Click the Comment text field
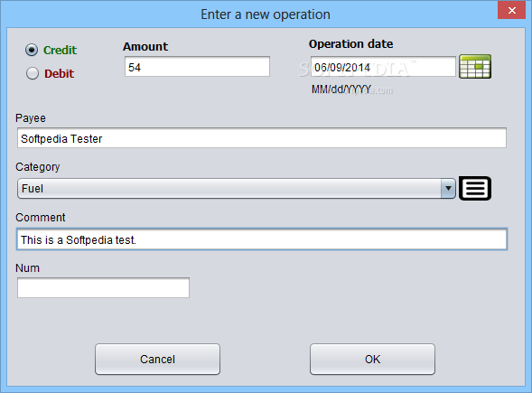The image size is (532, 393). click(x=262, y=239)
